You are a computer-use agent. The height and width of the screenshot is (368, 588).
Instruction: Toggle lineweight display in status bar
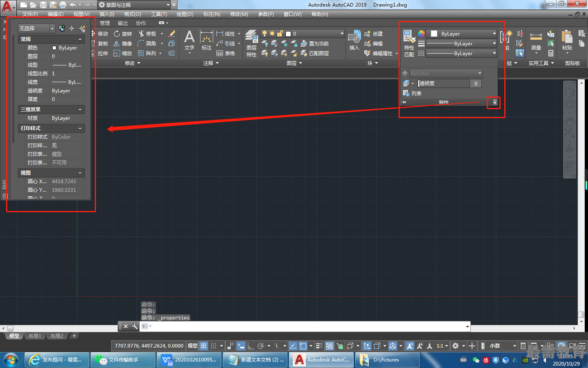click(319, 346)
